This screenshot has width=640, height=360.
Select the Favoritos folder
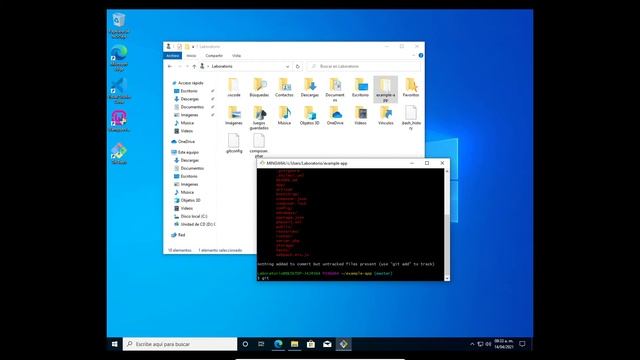[x=411, y=87]
